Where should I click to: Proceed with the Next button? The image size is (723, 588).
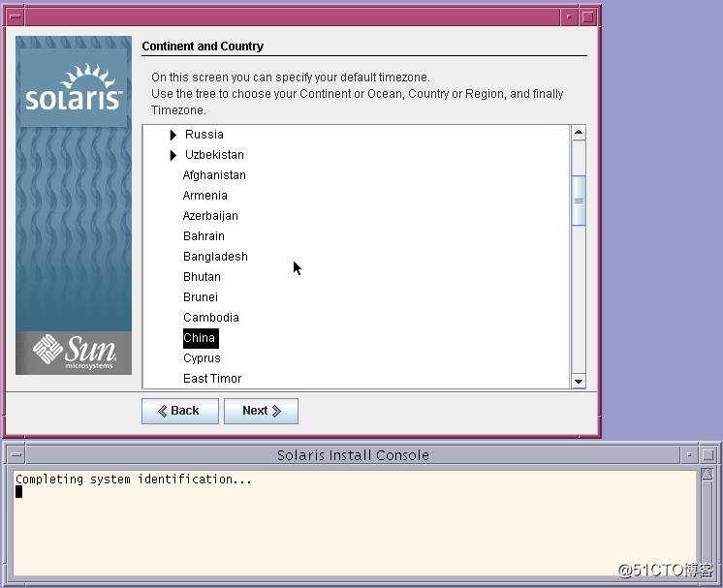pos(261,411)
